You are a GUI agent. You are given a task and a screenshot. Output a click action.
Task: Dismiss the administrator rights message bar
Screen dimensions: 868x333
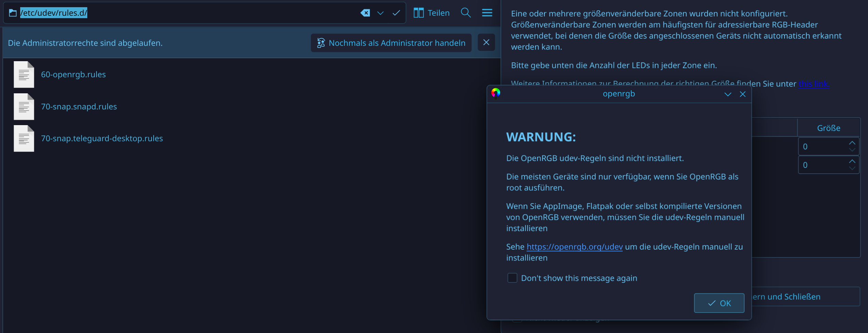pyautogui.click(x=486, y=42)
